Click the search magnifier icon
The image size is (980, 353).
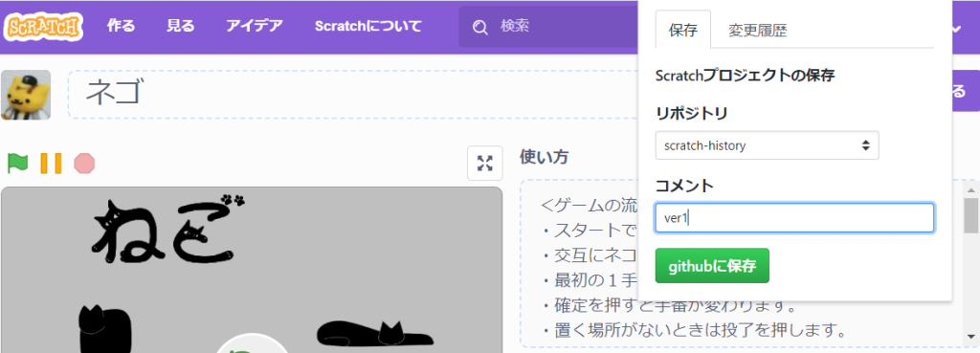480,27
